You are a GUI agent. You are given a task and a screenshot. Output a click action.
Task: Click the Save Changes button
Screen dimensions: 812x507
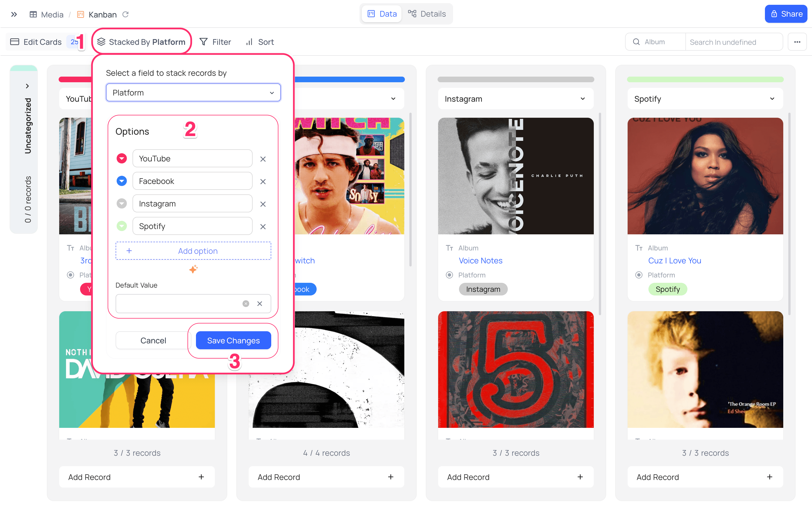(233, 340)
